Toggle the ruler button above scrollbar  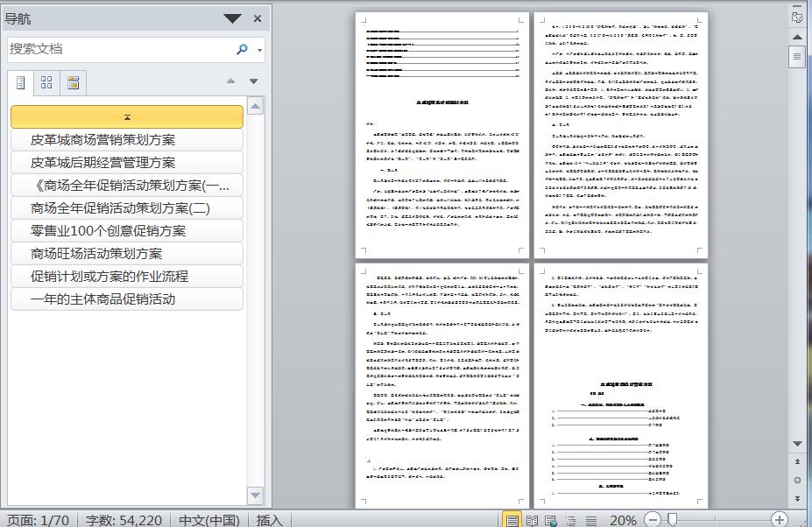pos(797,17)
